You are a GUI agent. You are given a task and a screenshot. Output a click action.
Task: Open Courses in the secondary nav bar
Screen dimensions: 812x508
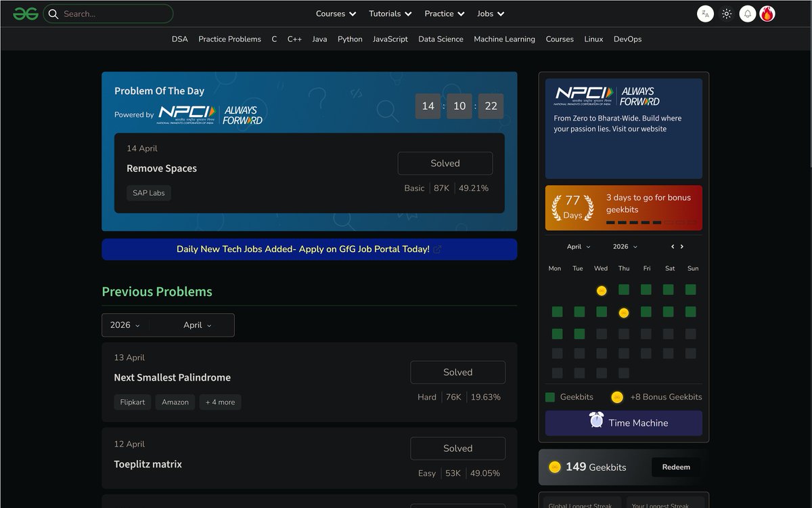click(560, 39)
